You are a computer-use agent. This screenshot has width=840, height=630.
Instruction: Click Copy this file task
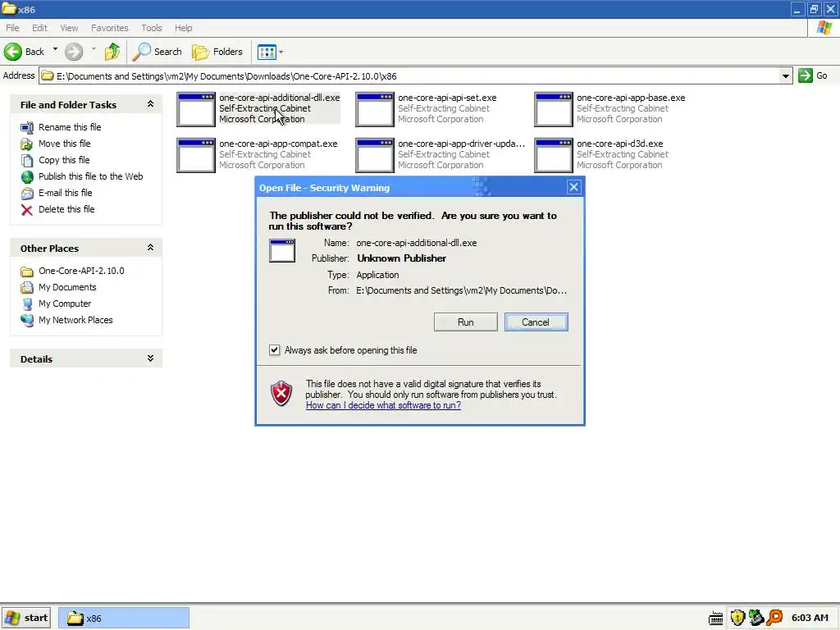[x=64, y=160]
